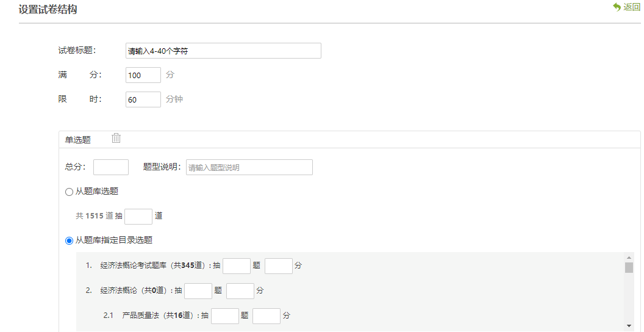This screenshot has width=644, height=332.
Task: Click the trash icon beside 单选题
Action: 116,139
